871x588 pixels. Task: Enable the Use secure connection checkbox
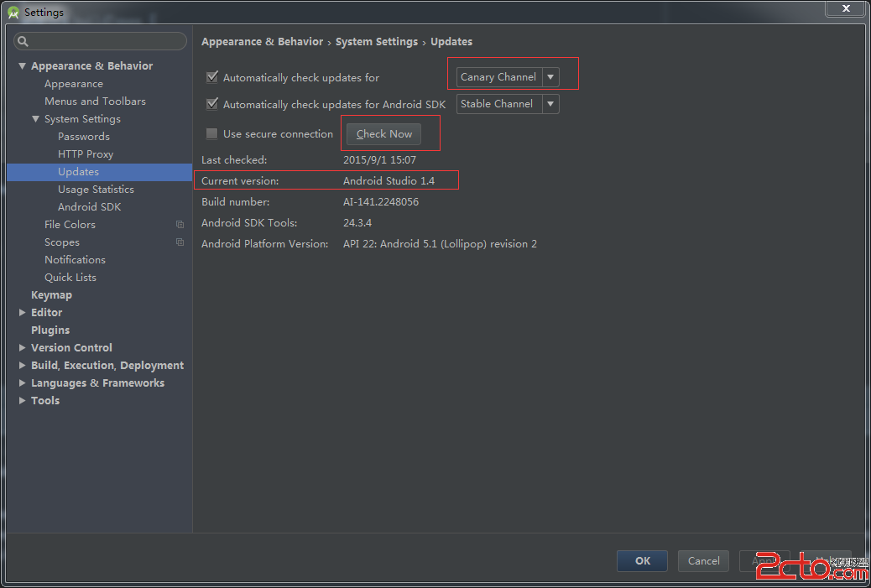212,133
